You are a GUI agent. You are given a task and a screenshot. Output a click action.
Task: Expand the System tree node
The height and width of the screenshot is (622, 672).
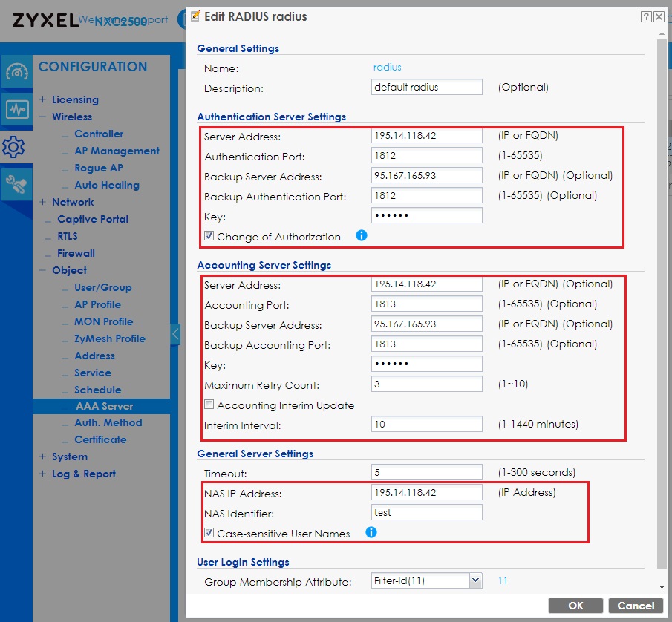click(x=43, y=456)
